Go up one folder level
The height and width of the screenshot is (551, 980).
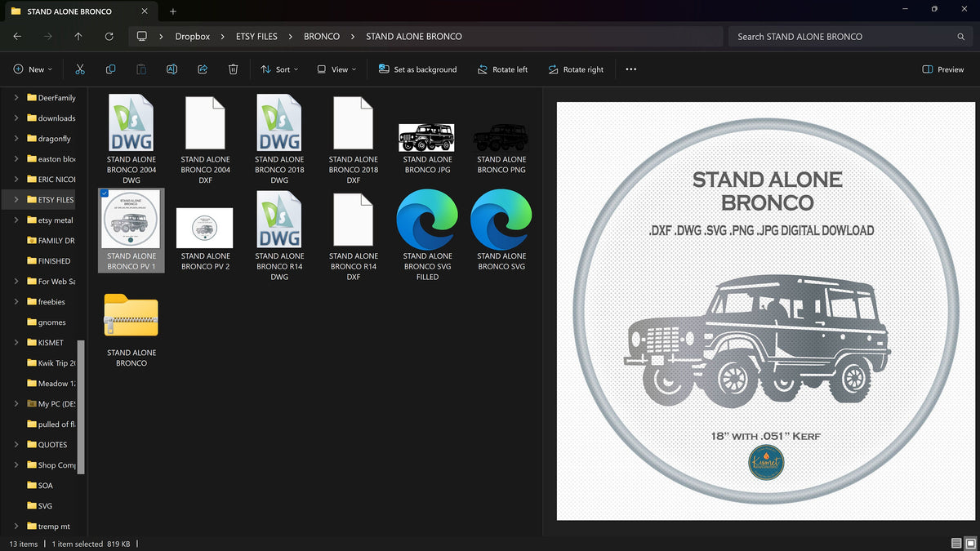(x=78, y=37)
